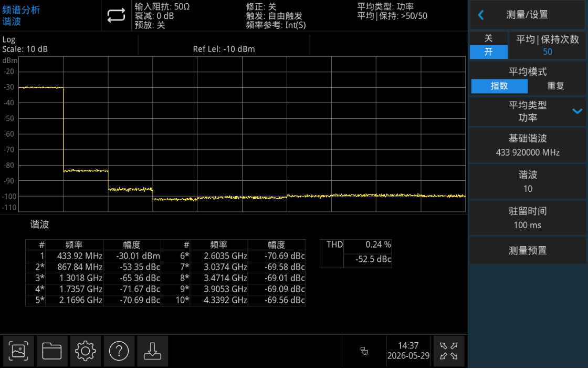This screenshot has height=369, width=588.
Task: Tap the 测量预置 button
Action: pos(528,250)
